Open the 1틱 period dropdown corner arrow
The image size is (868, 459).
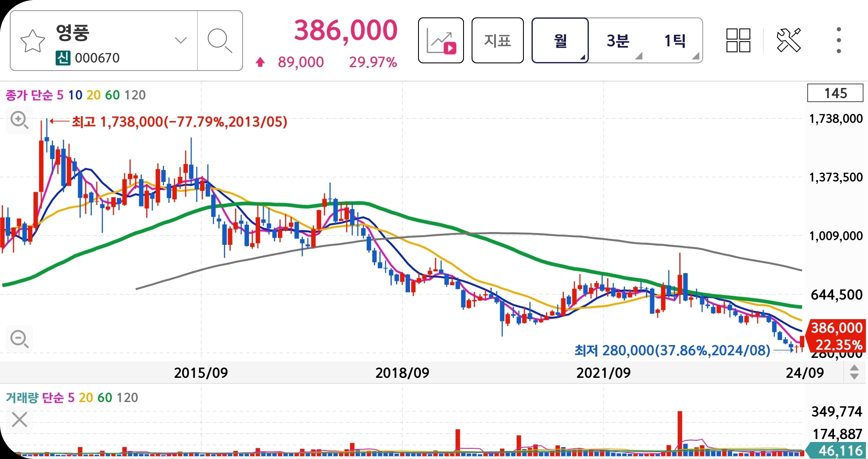[x=696, y=56]
